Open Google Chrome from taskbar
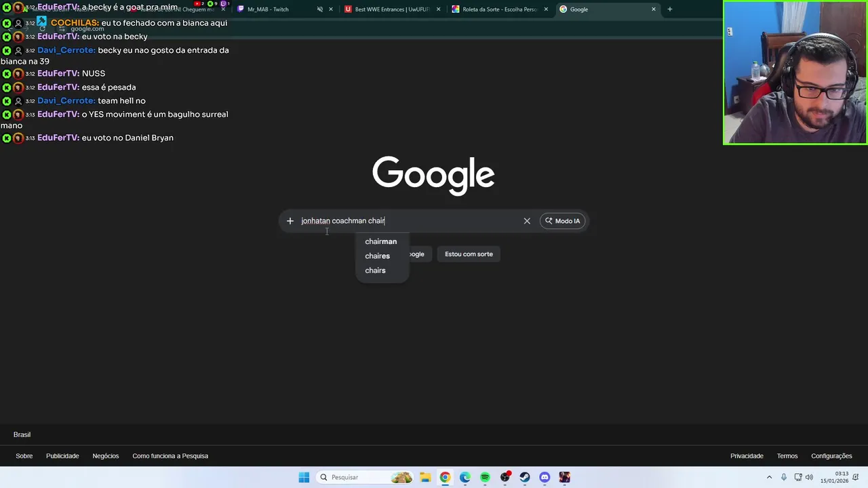The height and width of the screenshot is (488, 868). tap(445, 477)
